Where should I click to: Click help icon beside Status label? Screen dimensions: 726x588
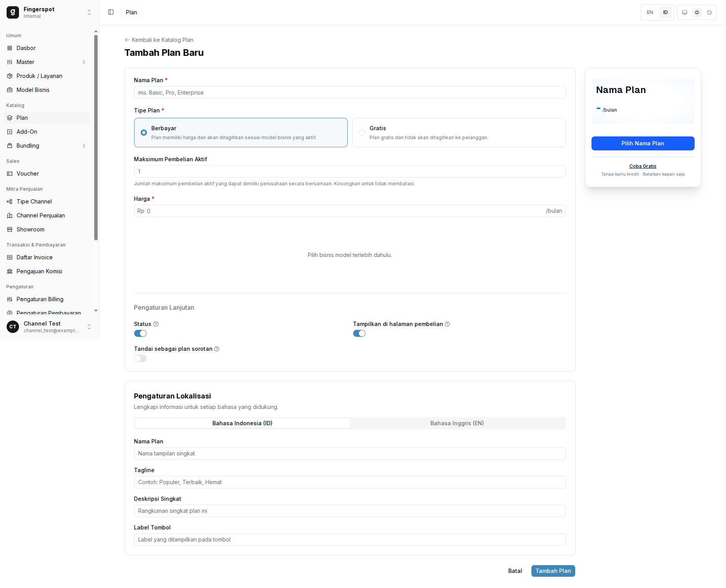(156, 324)
